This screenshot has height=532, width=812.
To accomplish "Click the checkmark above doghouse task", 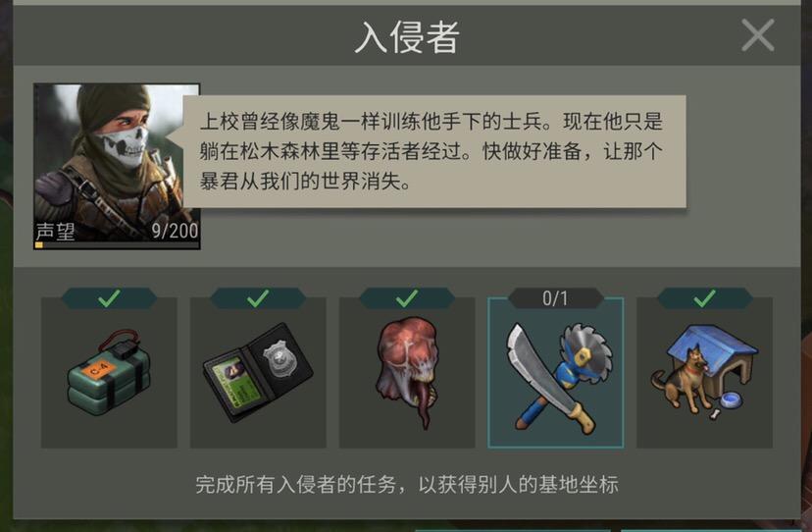I will [x=705, y=298].
